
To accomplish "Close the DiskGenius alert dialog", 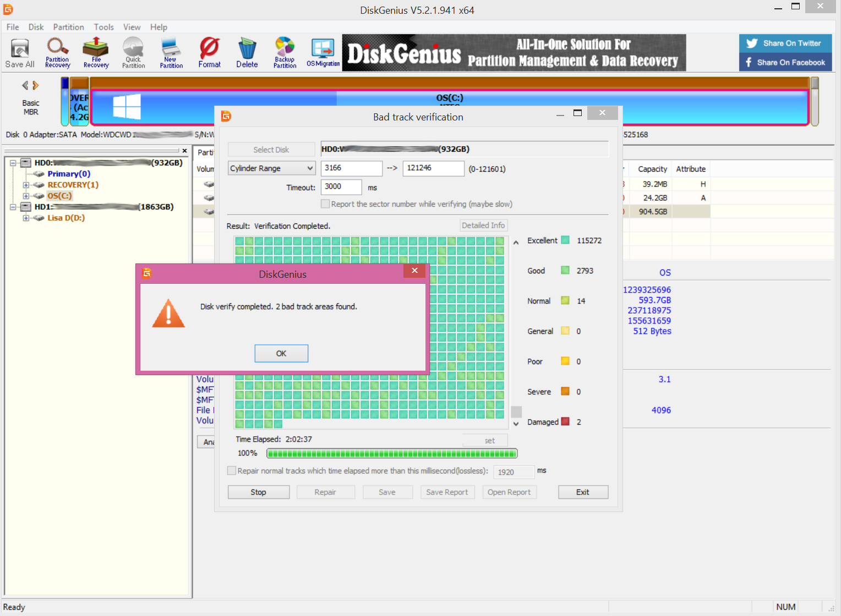I will (x=414, y=271).
